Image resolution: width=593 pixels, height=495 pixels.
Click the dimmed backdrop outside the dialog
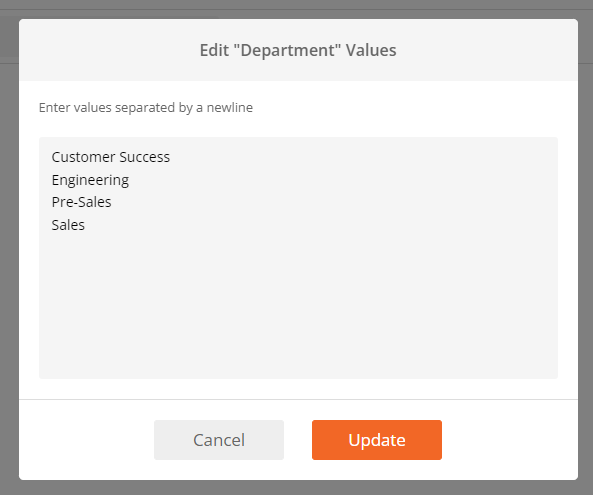point(9,246)
